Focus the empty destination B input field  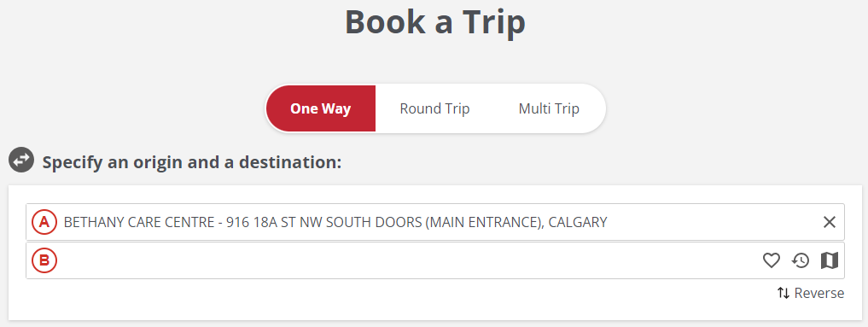click(x=410, y=260)
